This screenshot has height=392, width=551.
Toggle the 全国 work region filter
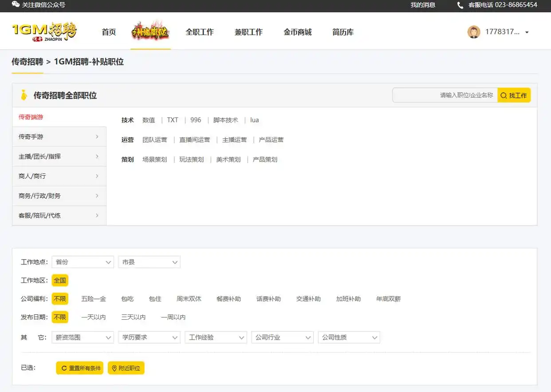coord(60,280)
